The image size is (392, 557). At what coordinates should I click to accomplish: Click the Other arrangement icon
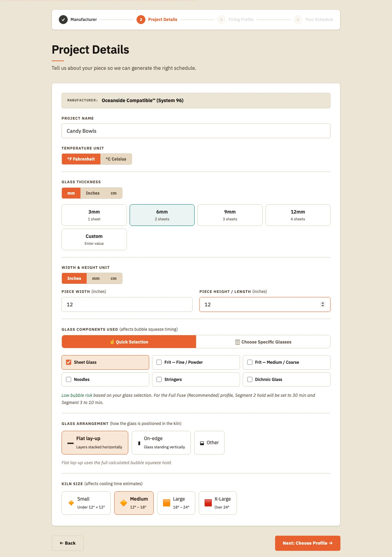tap(202, 443)
